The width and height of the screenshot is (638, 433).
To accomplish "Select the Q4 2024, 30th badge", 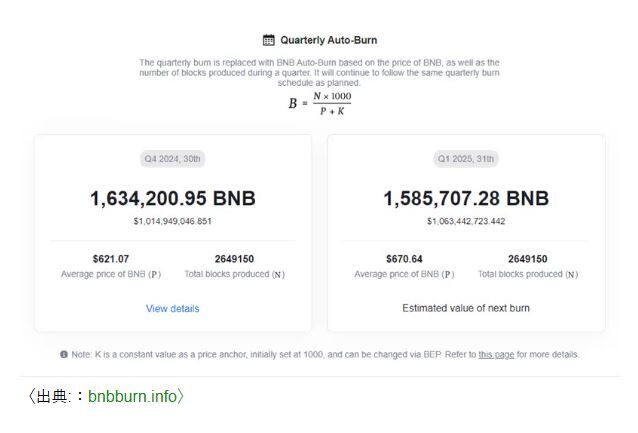I will (173, 159).
